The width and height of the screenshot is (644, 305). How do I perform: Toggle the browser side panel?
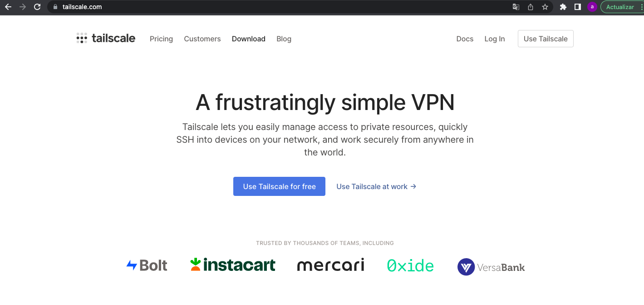(x=577, y=7)
